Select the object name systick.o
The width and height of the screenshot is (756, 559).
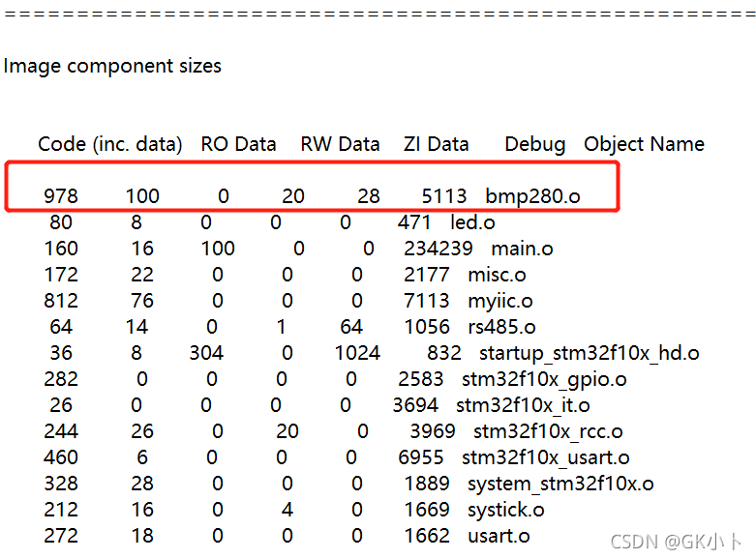point(506,510)
